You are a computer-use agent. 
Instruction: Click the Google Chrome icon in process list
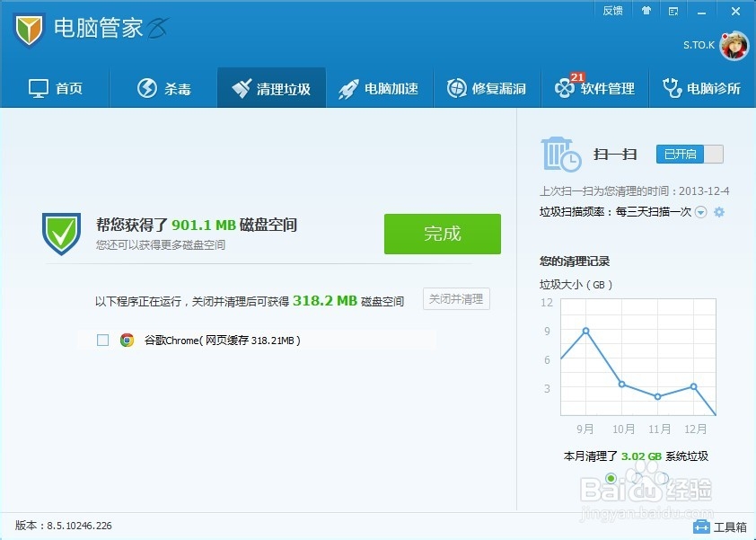(x=128, y=340)
